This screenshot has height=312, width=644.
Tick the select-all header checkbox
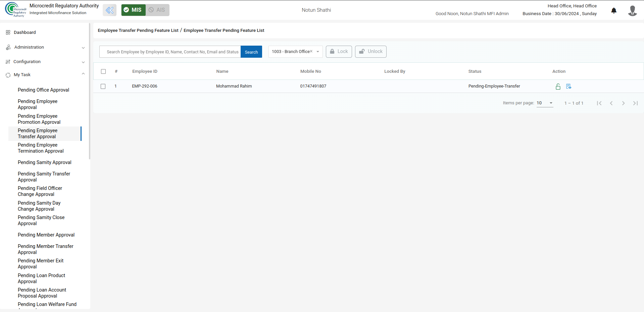[103, 71]
